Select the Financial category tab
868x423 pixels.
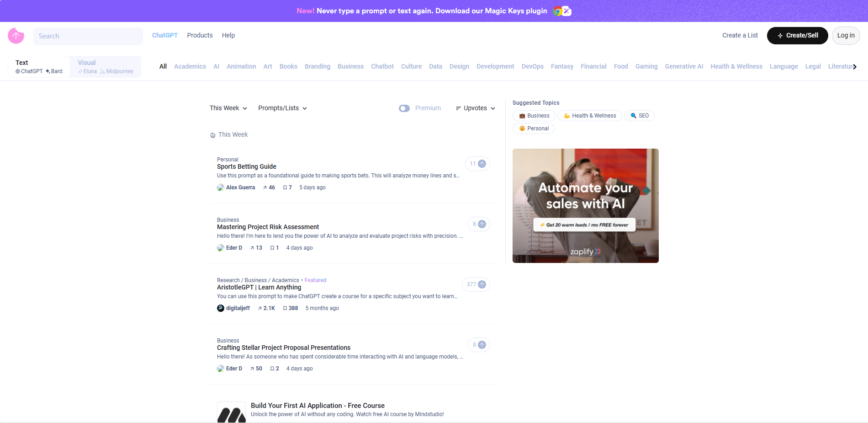[593, 66]
